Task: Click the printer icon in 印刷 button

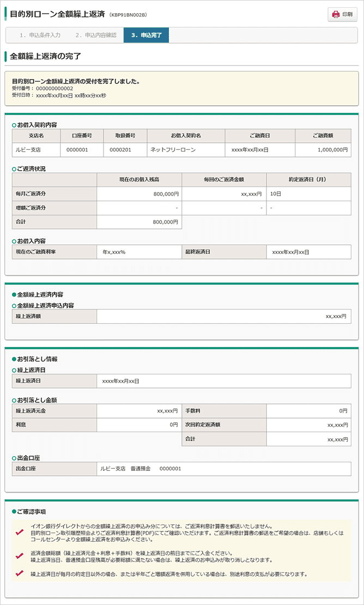Action: (336, 15)
